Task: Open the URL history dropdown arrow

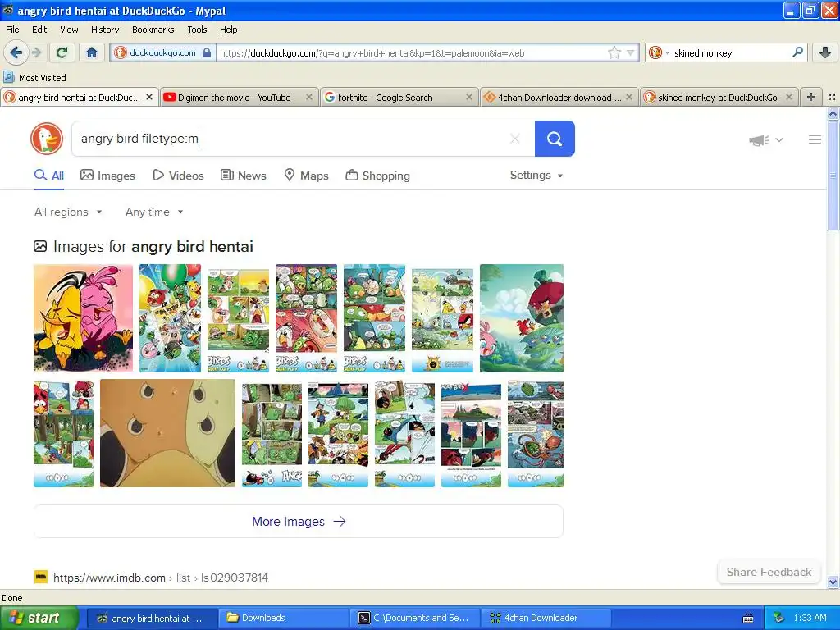Action: pos(631,52)
